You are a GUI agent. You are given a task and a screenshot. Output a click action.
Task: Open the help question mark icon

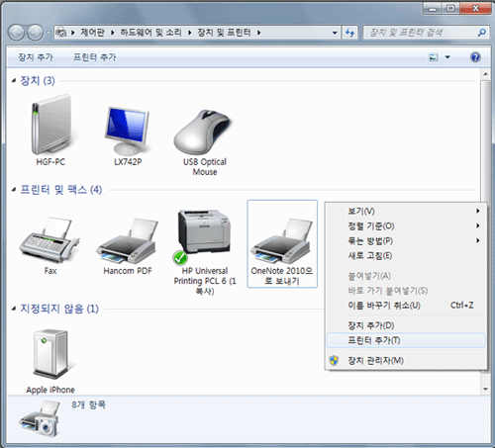coord(475,57)
